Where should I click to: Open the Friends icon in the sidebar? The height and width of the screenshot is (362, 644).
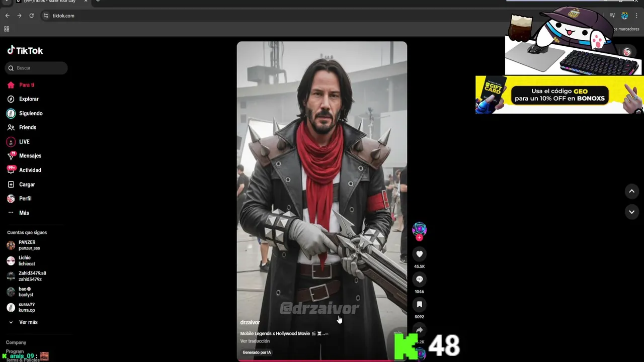point(11,128)
